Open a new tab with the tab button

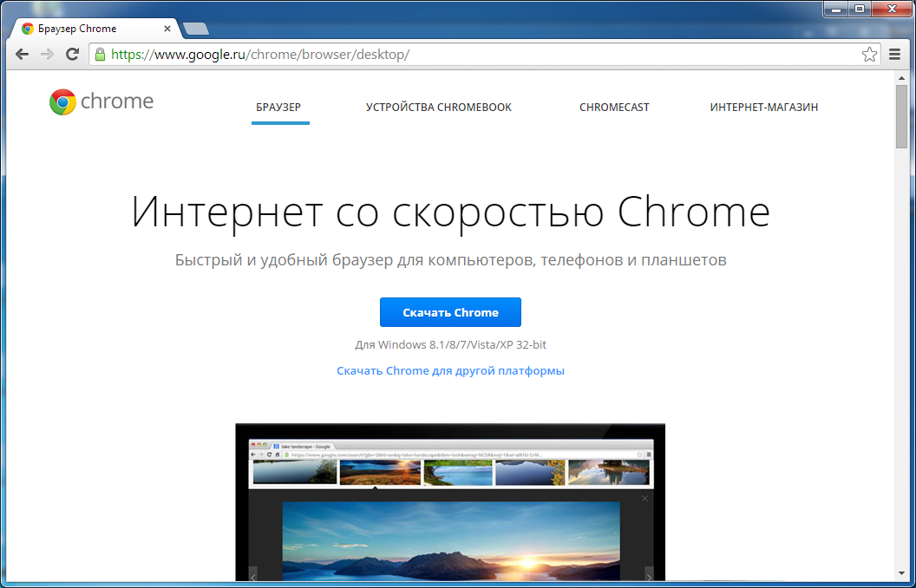[195, 29]
